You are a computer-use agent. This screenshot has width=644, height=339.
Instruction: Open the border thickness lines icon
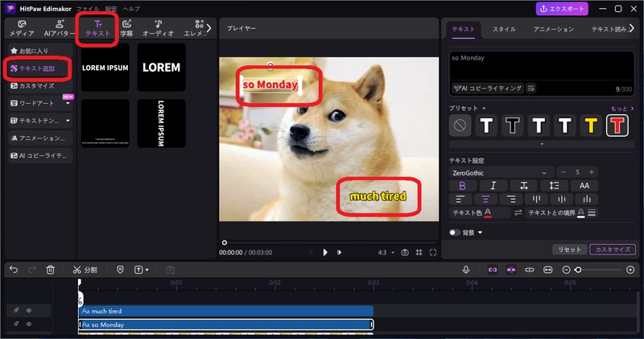592,213
